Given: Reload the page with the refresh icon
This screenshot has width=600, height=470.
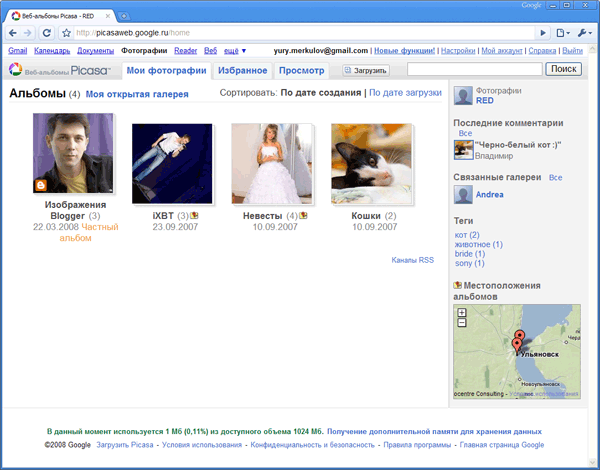Looking at the screenshot, I should click(47, 33).
